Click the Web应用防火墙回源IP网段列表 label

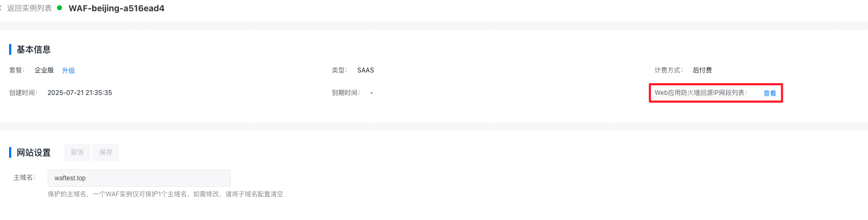click(x=700, y=93)
